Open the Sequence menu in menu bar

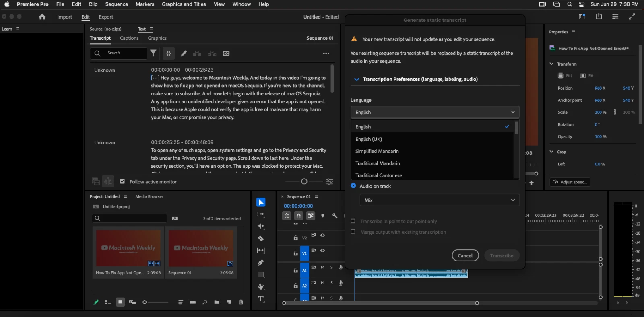(117, 4)
